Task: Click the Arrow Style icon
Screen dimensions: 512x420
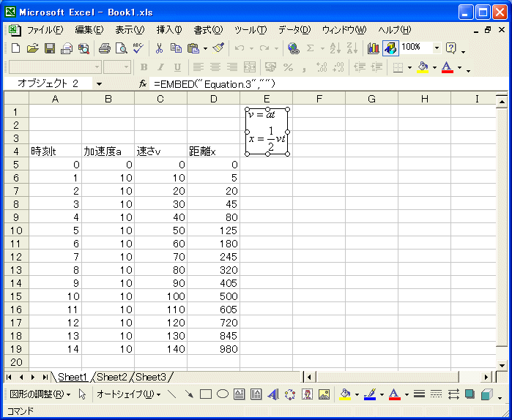Action: click(453, 394)
